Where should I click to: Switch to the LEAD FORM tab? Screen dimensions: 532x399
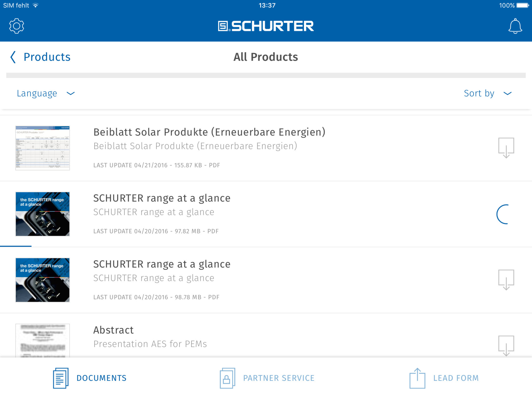tap(444, 378)
